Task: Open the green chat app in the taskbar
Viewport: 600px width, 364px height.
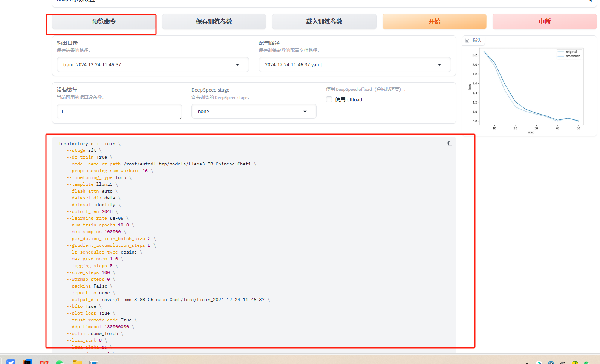Action: (60, 362)
